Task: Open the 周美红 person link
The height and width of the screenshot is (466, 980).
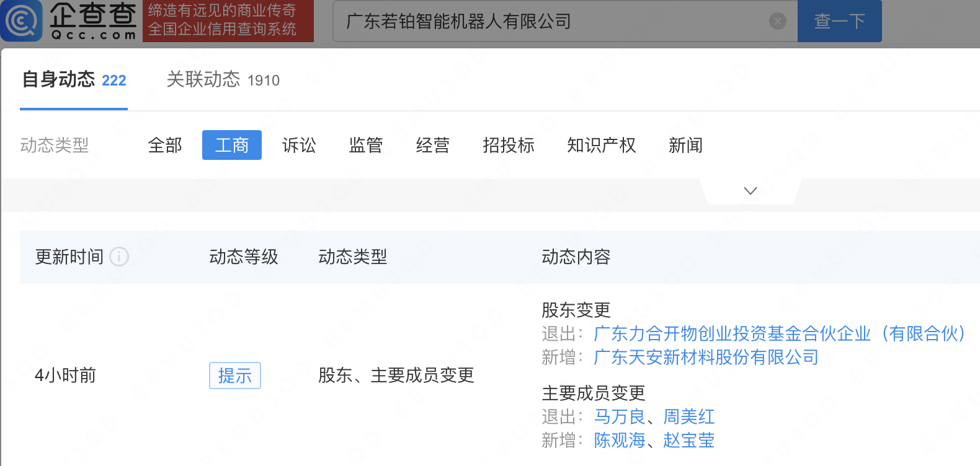Action: point(689,416)
